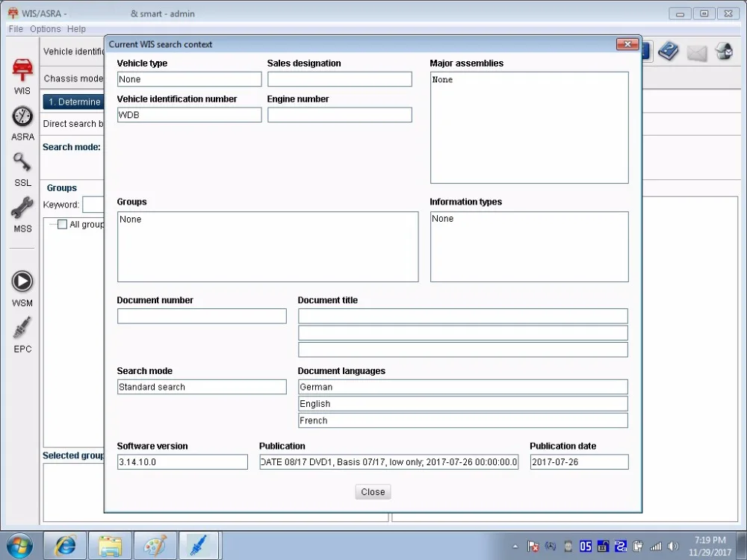This screenshot has width=747, height=560.
Task: Close the search context dialog with X
Action: pyautogui.click(x=627, y=44)
